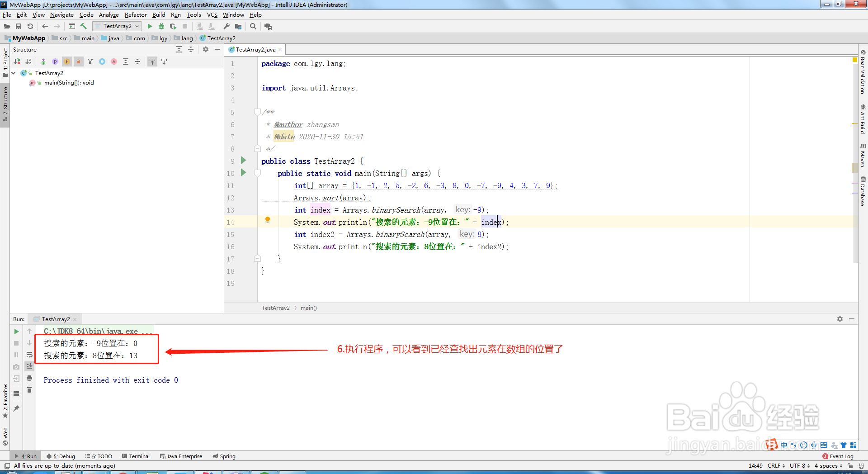Open the 5: Debug tool window
This screenshot has width=868, height=474.
[61, 456]
